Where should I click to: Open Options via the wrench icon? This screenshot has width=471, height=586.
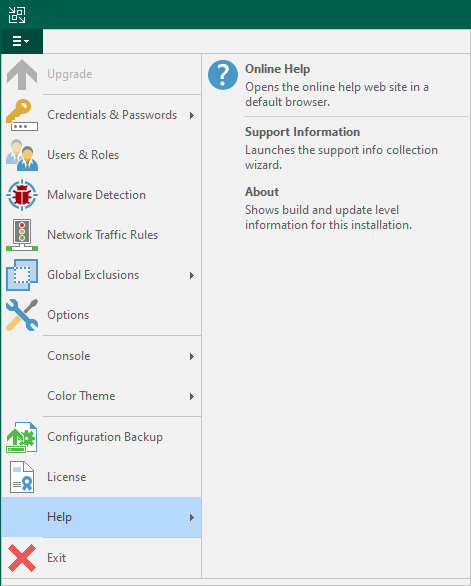point(22,315)
